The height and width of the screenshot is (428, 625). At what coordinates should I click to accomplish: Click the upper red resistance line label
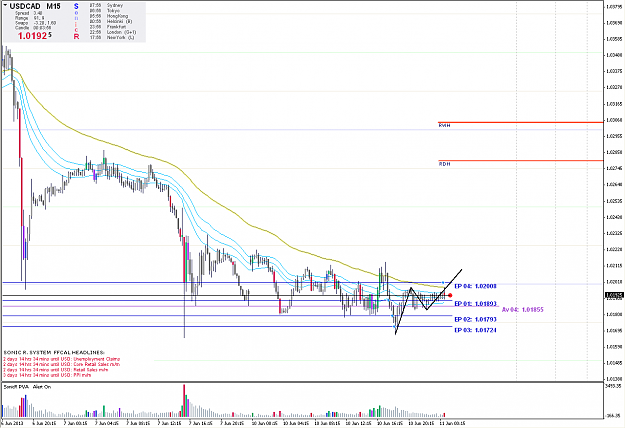coord(444,126)
